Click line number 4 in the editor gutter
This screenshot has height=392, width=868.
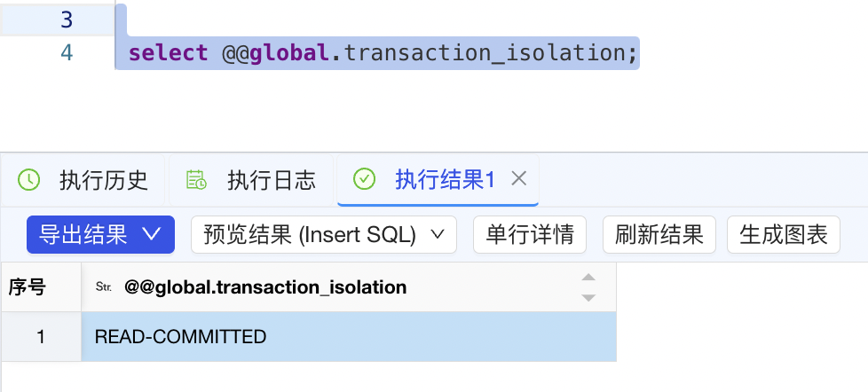67,53
